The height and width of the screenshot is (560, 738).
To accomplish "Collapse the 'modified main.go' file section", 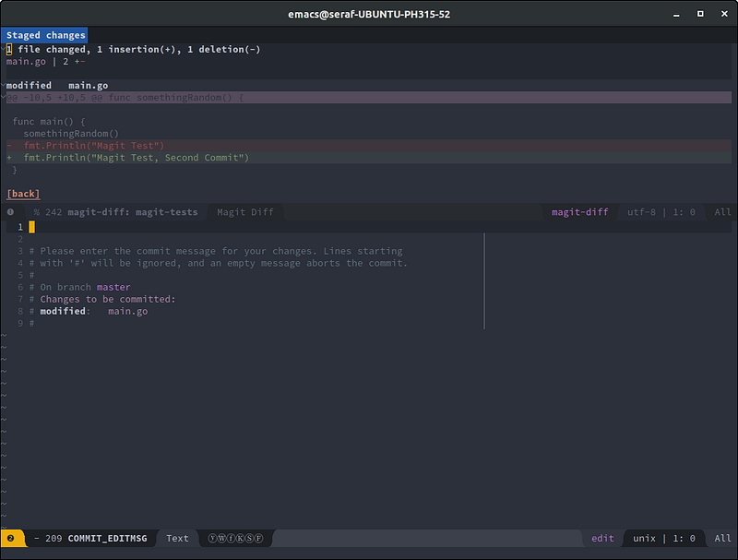I will click(56, 85).
